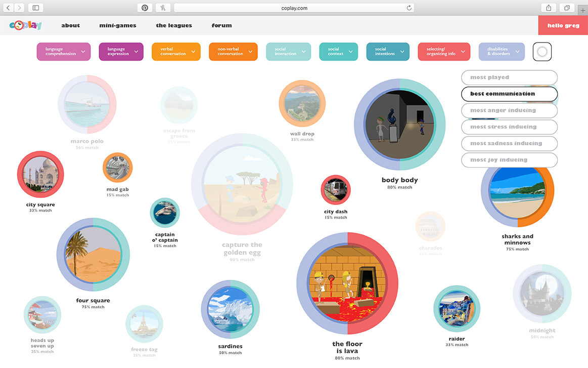Open the heads up seven up bubble
This screenshot has width=588, height=368.
(42, 315)
